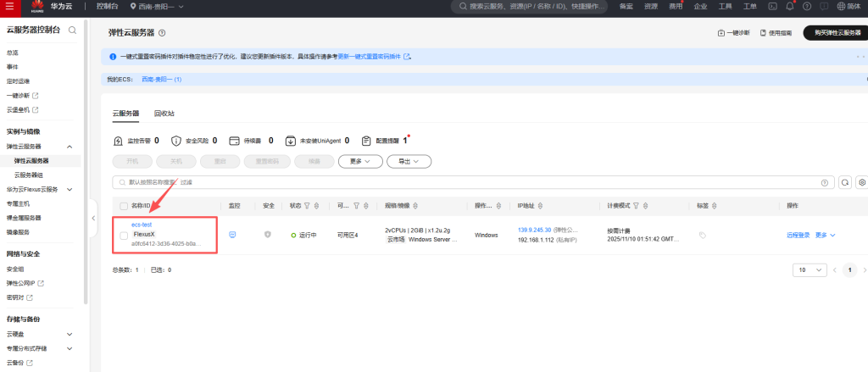
Task: Click the security shield icon in row
Action: point(268,235)
